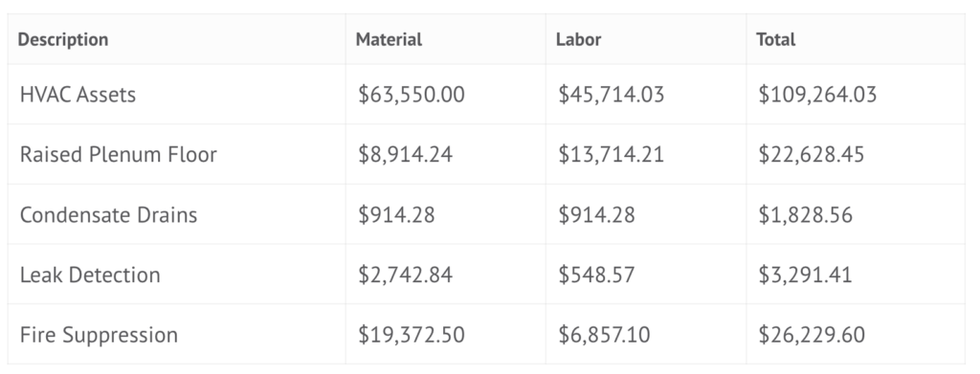Click Fire Suppression total $26,229.60
Viewport: 980px width, 374px height.
[812, 335]
